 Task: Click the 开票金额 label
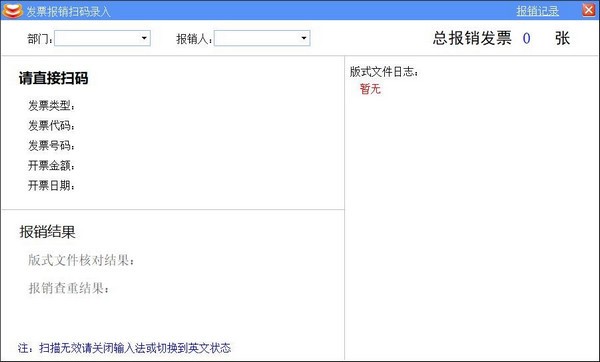[51, 166]
